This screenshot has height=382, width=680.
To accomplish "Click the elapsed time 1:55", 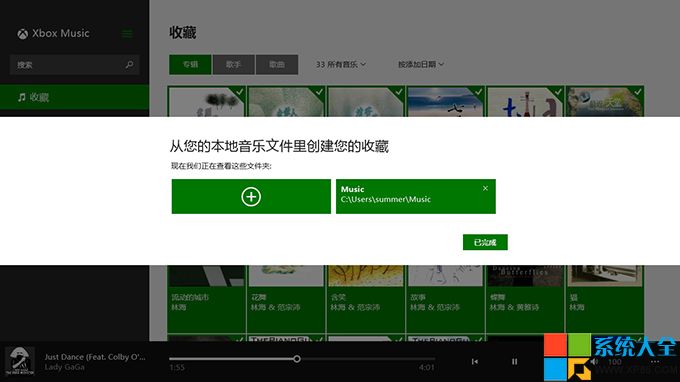I will click(177, 368).
